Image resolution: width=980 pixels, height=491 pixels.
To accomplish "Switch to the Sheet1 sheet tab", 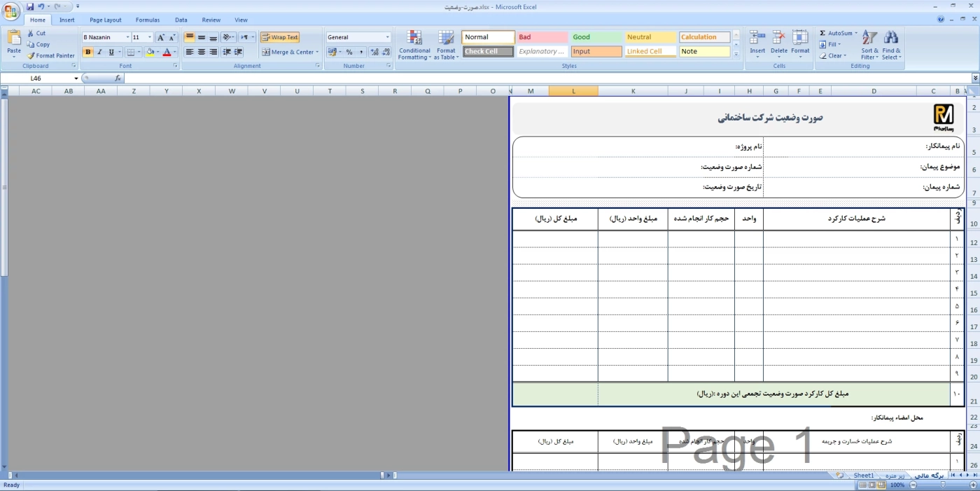I will 863,476.
